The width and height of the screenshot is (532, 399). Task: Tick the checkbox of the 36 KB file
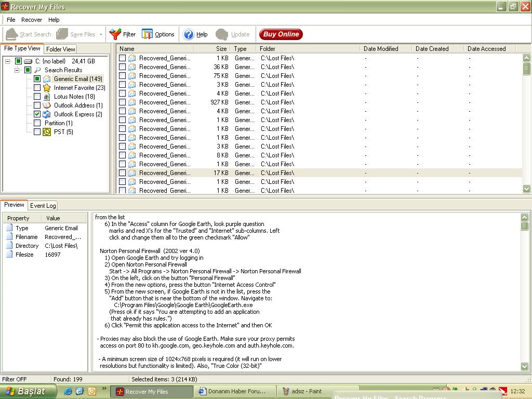tap(123, 67)
